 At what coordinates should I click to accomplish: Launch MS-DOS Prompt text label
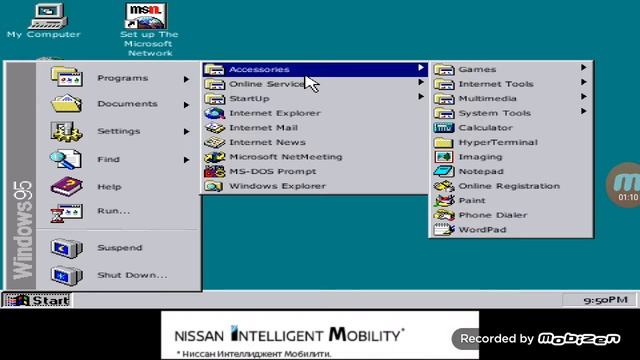(273, 171)
